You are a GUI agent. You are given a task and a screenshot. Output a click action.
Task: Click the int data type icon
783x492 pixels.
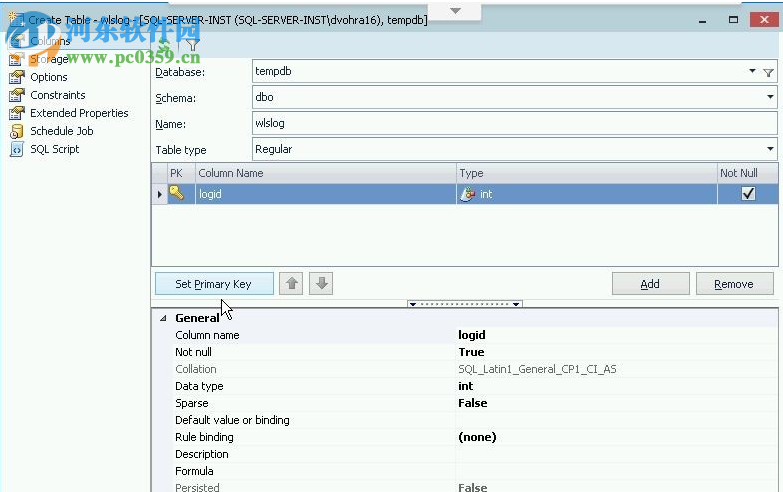pyautogui.click(x=467, y=194)
